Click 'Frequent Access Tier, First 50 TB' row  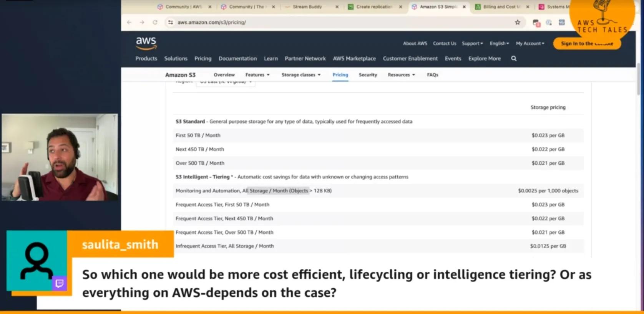[378, 205]
